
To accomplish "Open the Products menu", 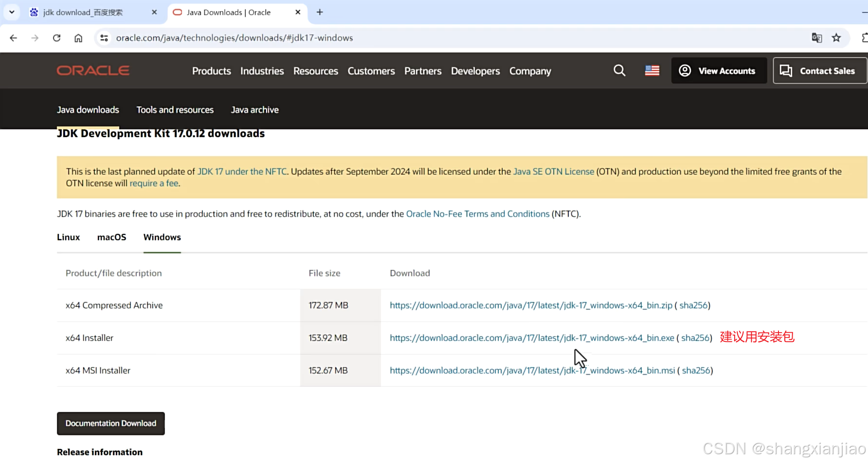I will (212, 71).
